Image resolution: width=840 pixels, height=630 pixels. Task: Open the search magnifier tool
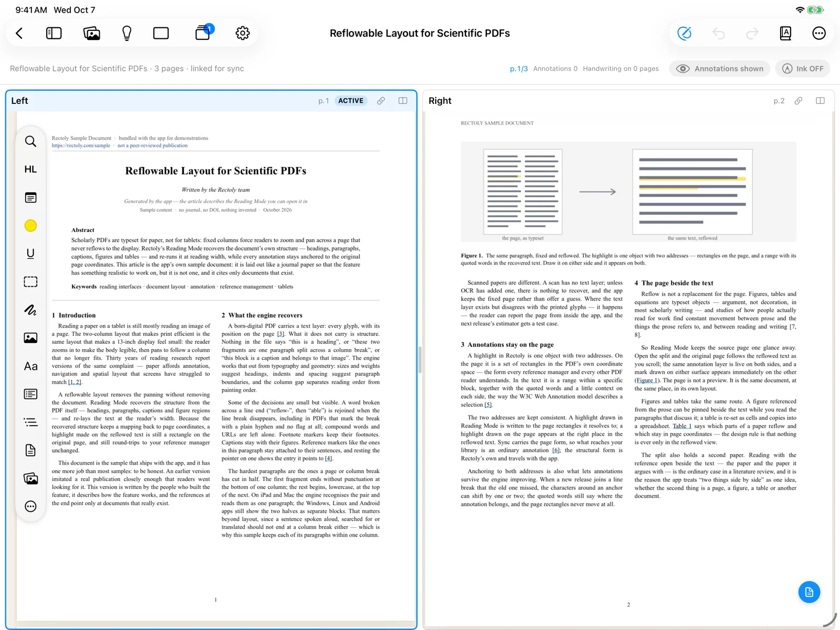click(30, 141)
